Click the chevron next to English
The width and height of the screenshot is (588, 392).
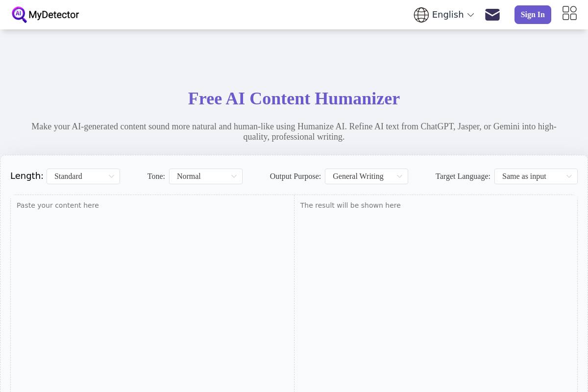[470, 15]
